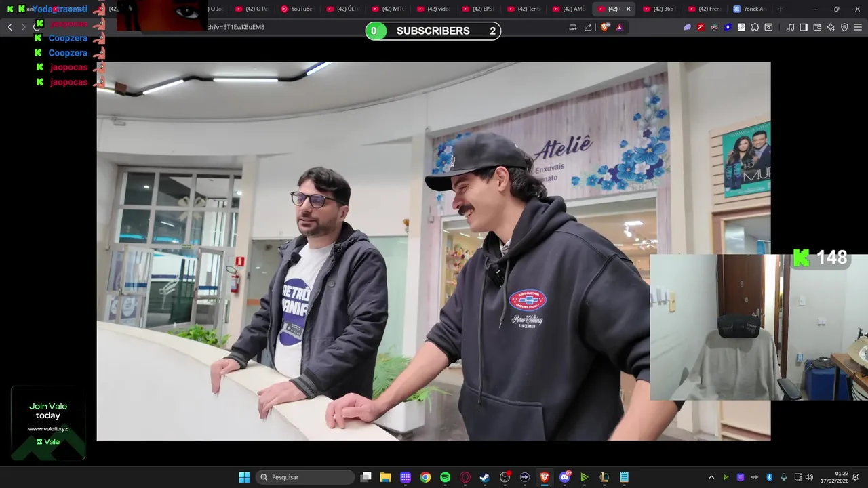Open the screen cast icon in address bar

tap(573, 27)
